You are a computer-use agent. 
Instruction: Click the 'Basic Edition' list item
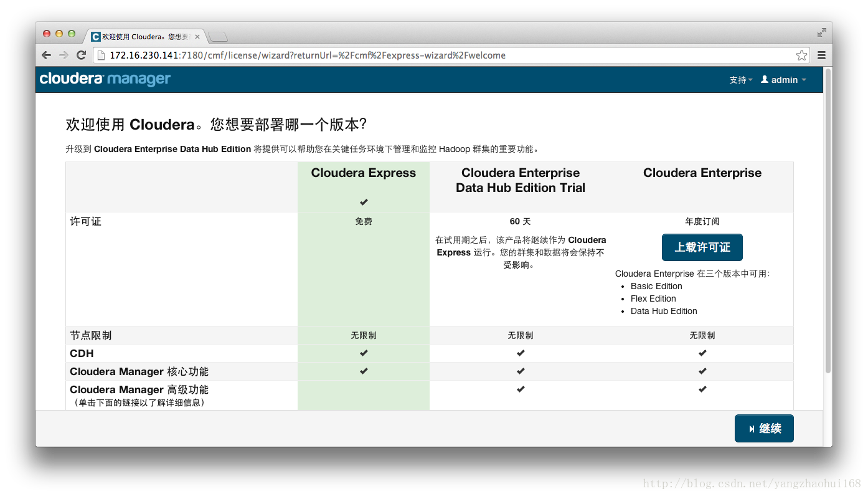(x=656, y=286)
